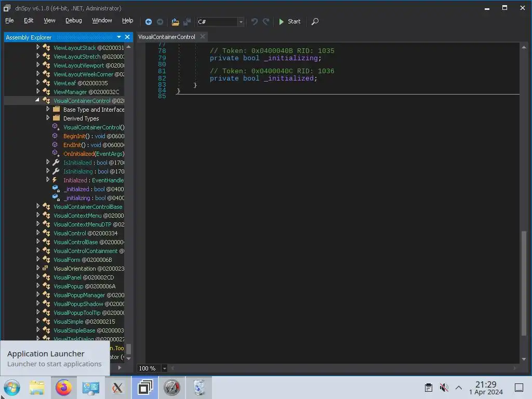Select the ViewLeaf class icon
The height and width of the screenshot is (399, 532).
(x=46, y=83)
